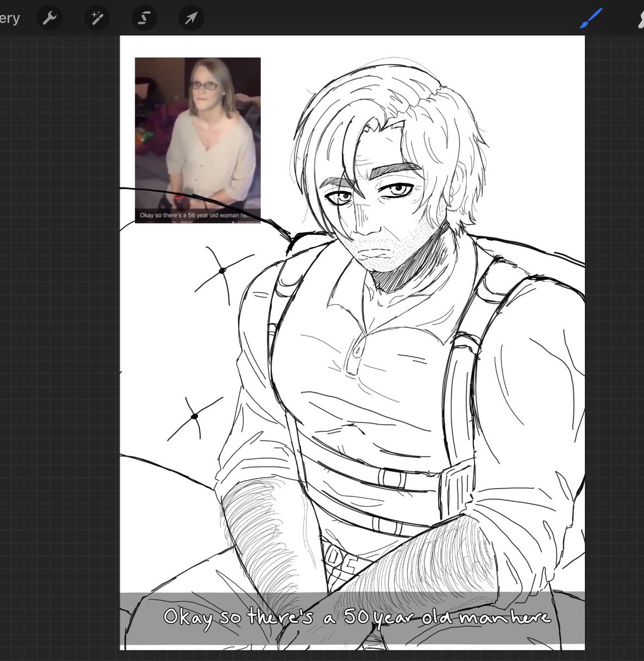The width and height of the screenshot is (644, 661).
Task: Tap the brush icon to change brush size options
Action: pyautogui.click(x=590, y=18)
